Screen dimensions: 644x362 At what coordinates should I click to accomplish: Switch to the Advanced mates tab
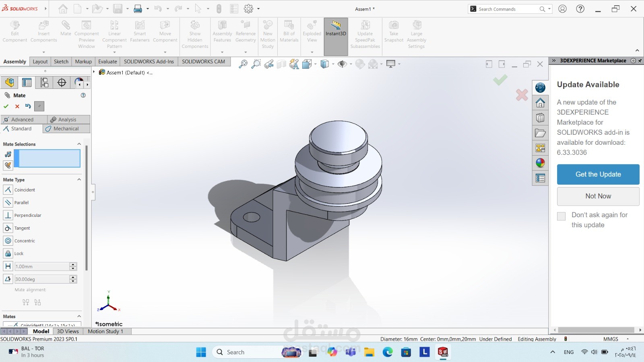[24, 119]
